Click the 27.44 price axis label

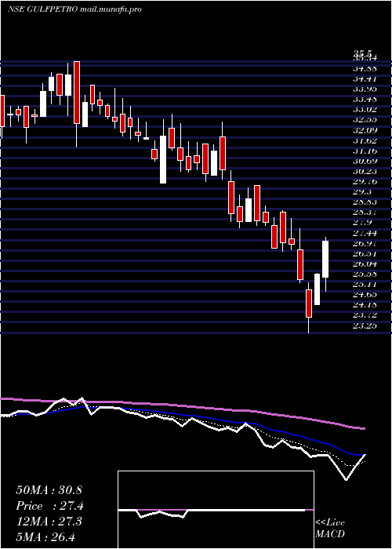click(366, 233)
